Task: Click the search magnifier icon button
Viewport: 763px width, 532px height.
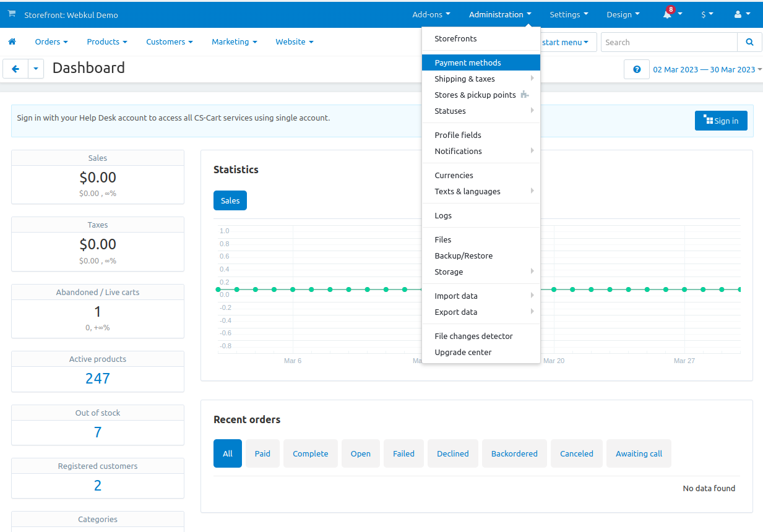Action: [749, 42]
